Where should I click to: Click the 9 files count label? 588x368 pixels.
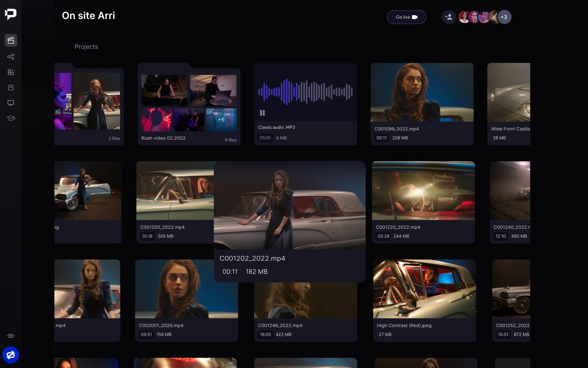[x=231, y=140]
